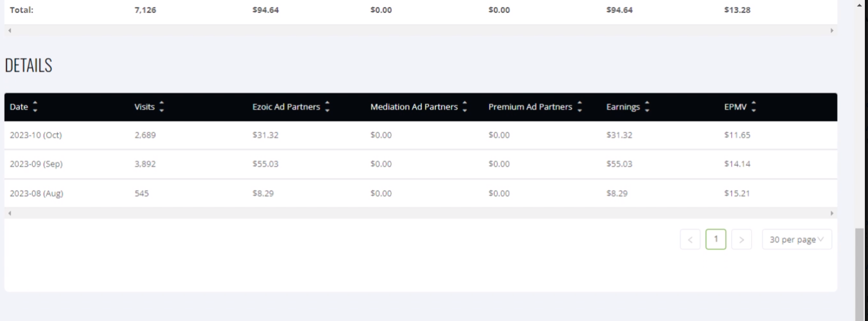The height and width of the screenshot is (321, 868).
Task: Sort by Visits column arrows
Action: click(161, 107)
